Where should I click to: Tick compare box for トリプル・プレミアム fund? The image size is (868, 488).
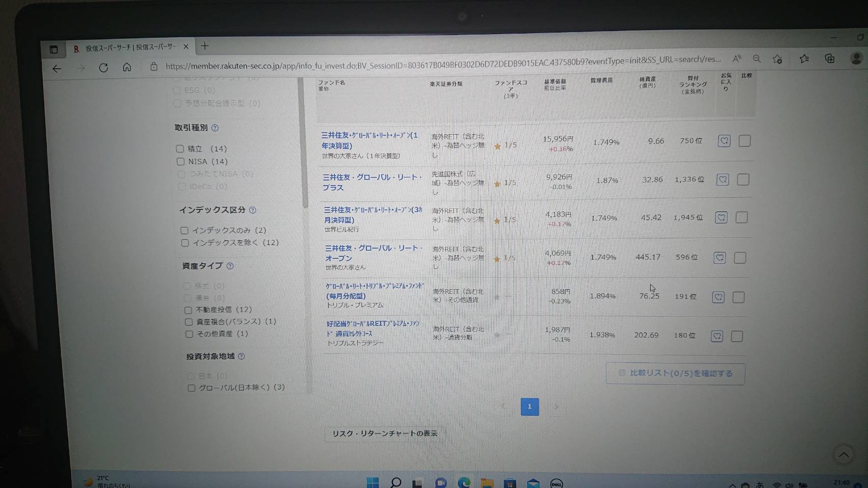pos(738,297)
